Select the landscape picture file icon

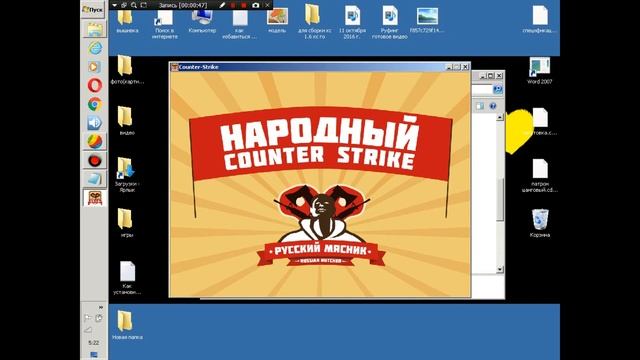427,20
